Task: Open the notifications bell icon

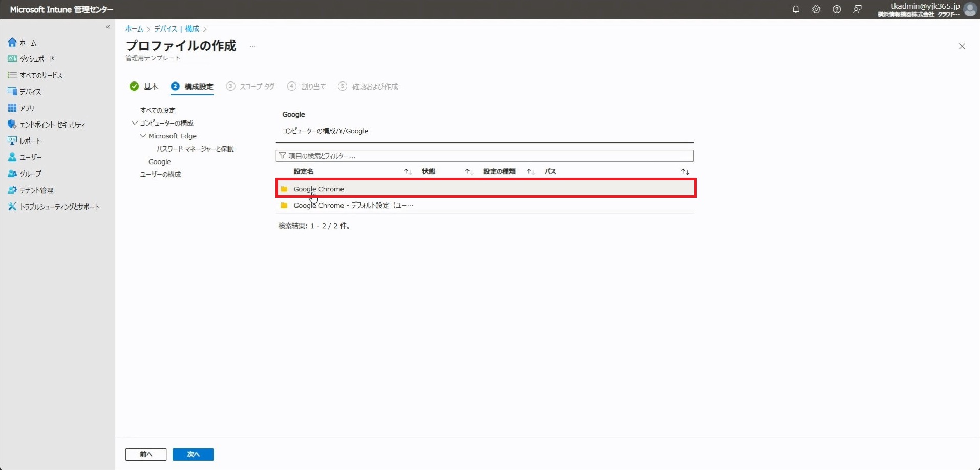Action: coord(795,9)
